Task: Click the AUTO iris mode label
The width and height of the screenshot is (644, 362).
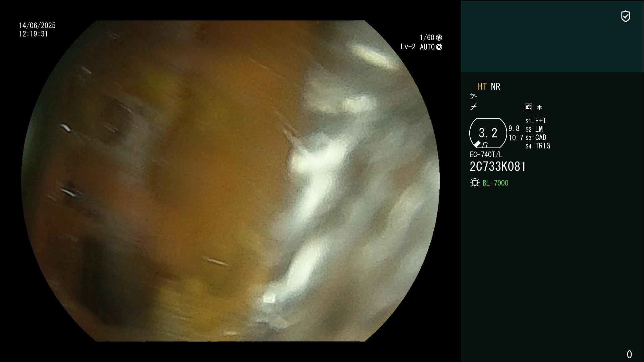Action: pyautogui.click(x=427, y=47)
